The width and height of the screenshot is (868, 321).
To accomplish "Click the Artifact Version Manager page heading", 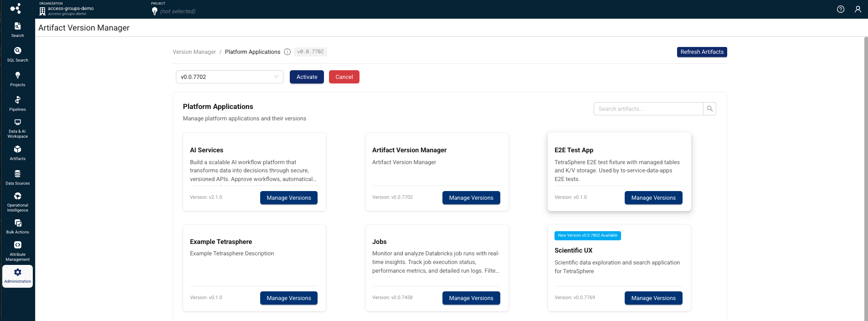I will pos(84,28).
